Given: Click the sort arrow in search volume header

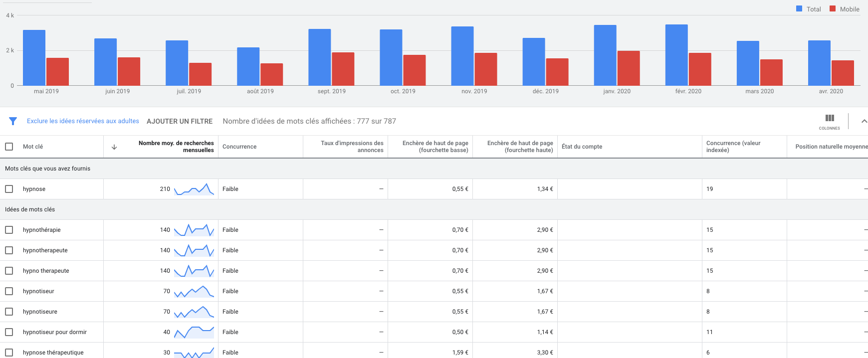Looking at the screenshot, I should point(114,147).
